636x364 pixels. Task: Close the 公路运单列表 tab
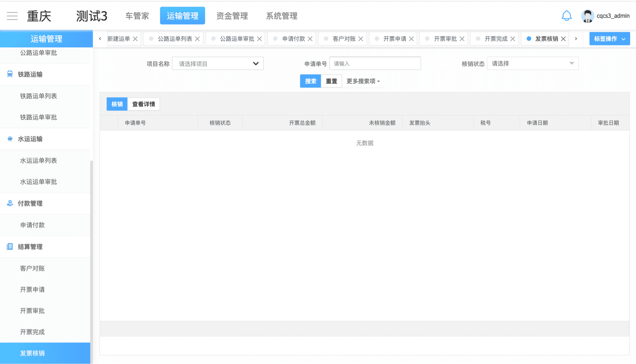[x=197, y=39]
